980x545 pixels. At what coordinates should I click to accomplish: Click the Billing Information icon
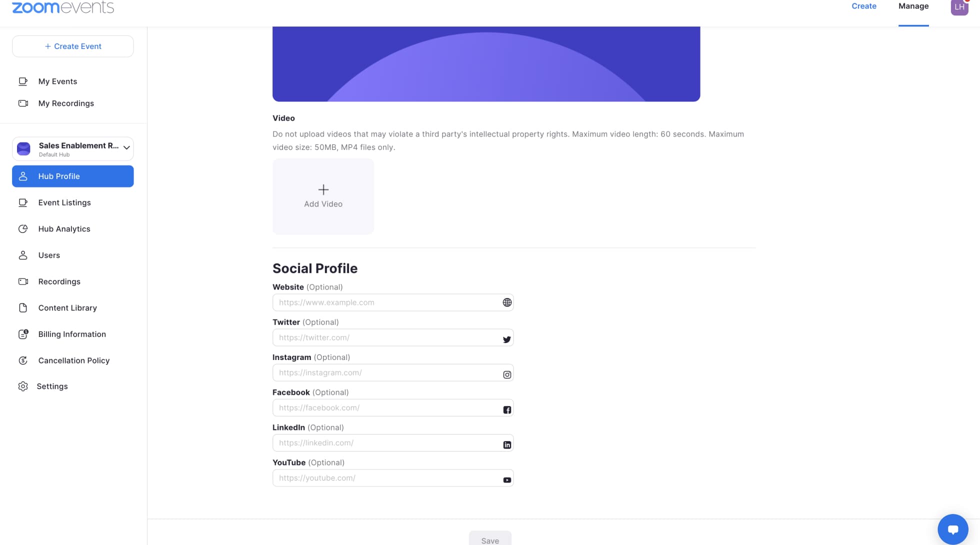(x=23, y=334)
